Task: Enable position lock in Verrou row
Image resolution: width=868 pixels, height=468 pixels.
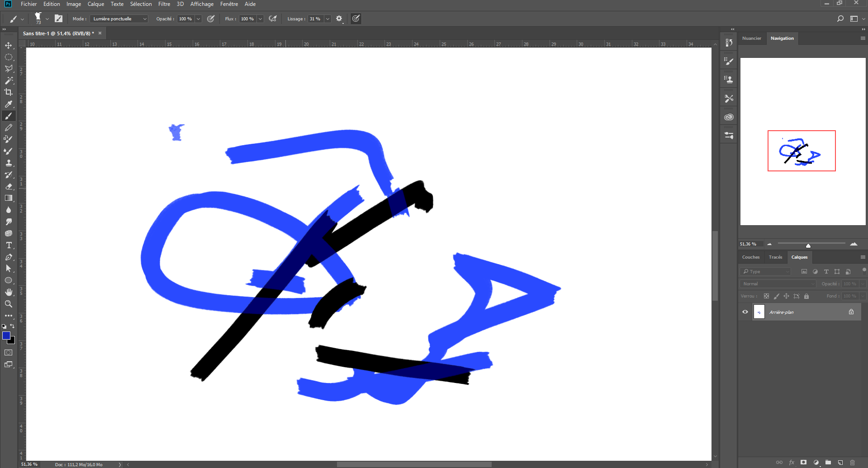Action: click(x=786, y=296)
